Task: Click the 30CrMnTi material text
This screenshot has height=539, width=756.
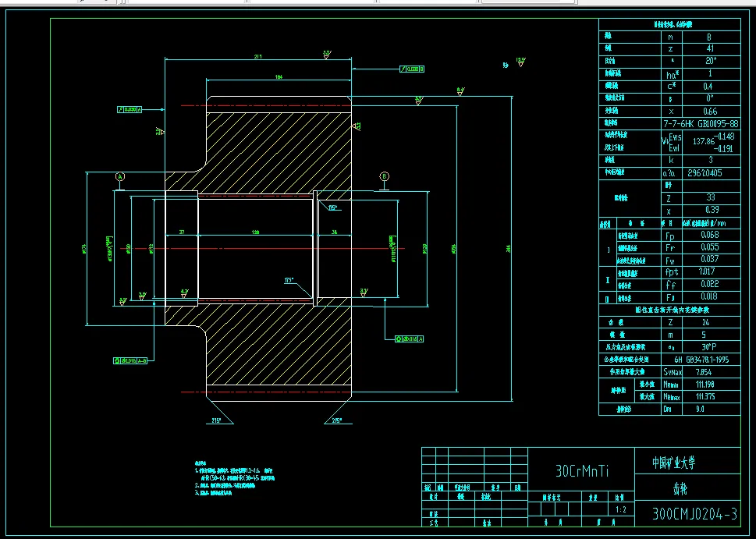Action: click(x=582, y=471)
